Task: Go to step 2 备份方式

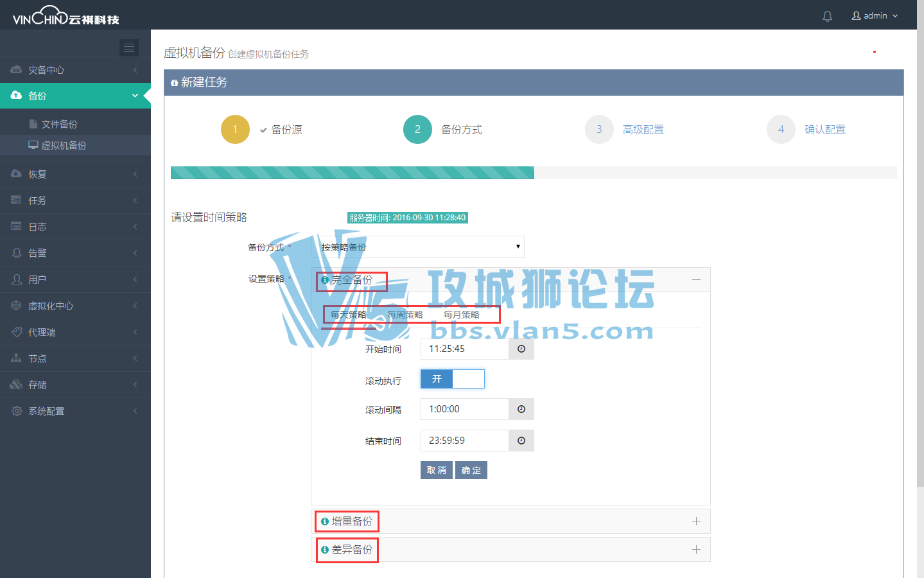Action: tap(443, 130)
